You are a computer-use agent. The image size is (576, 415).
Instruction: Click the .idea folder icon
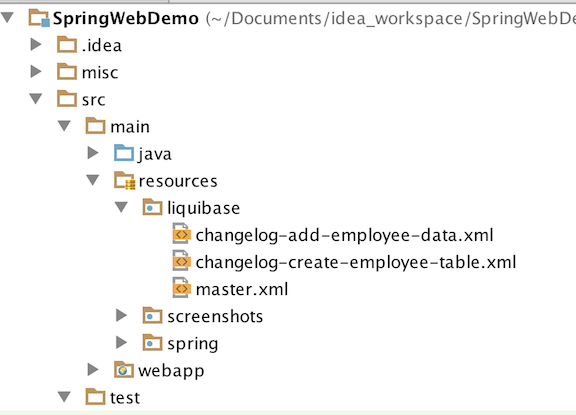tap(67, 44)
